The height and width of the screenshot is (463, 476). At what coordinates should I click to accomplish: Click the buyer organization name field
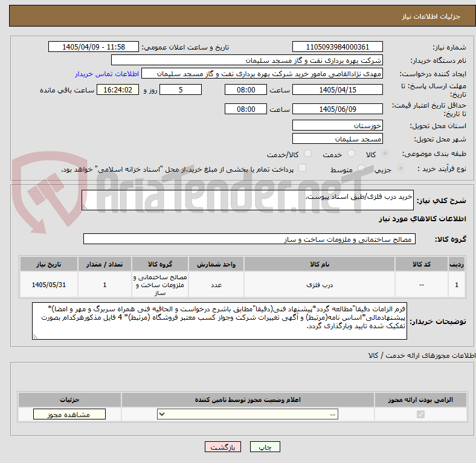[x=247, y=60]
